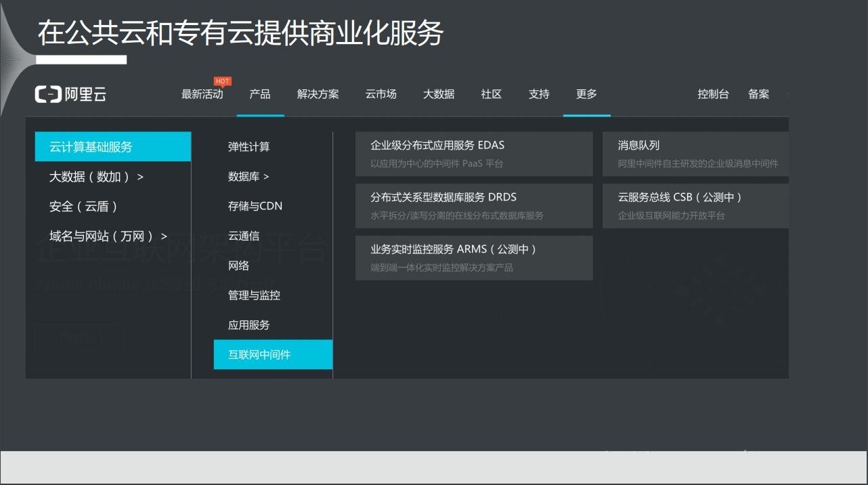
Task: Click description 企业级互联网能力开放平台
Action: pyautogui.click(x=671, y=215)
